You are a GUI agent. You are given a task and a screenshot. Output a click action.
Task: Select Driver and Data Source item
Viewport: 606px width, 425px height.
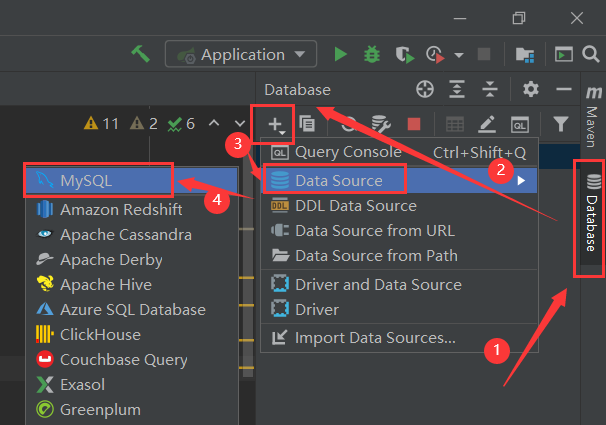pyautogui.click(x=399, y=285)
